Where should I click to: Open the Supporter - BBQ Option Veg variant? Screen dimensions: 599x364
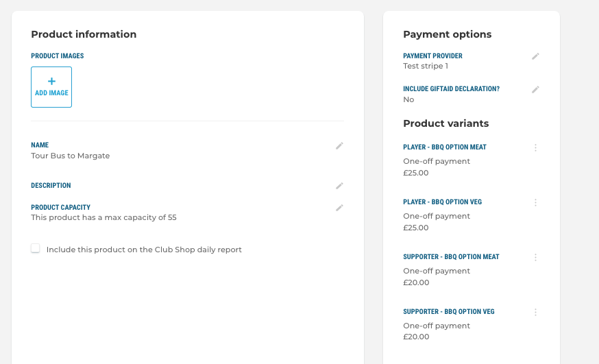point(449,312)
